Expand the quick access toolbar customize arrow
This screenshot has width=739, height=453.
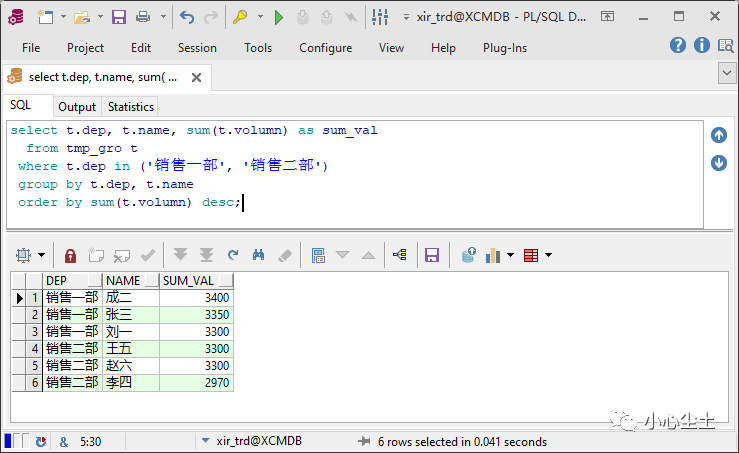(406, 17)
